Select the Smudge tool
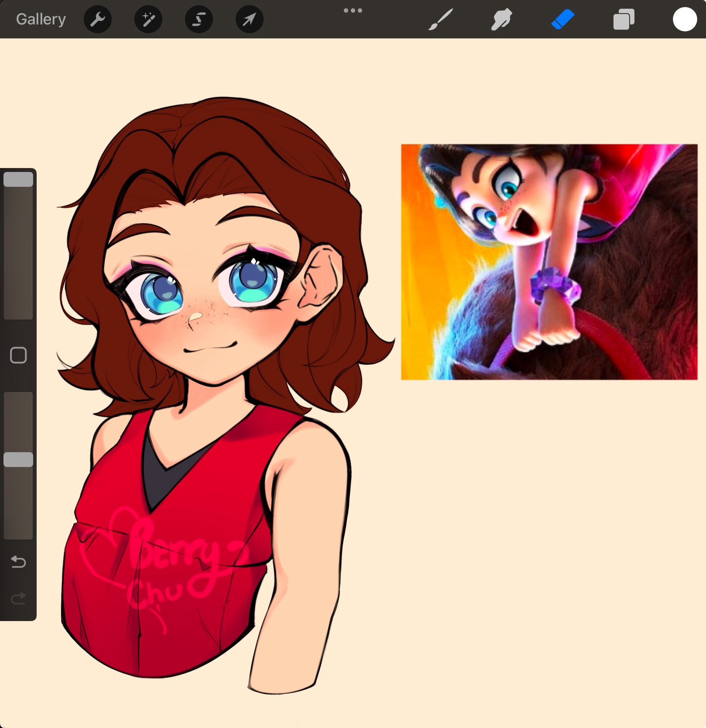The height and width of the screenshot is (728, 706). (x=501, y=20)
